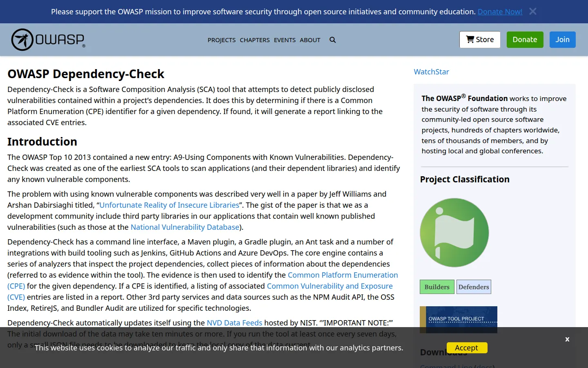Click the Store button
This screenshot has width=588, height=368.
480,40
